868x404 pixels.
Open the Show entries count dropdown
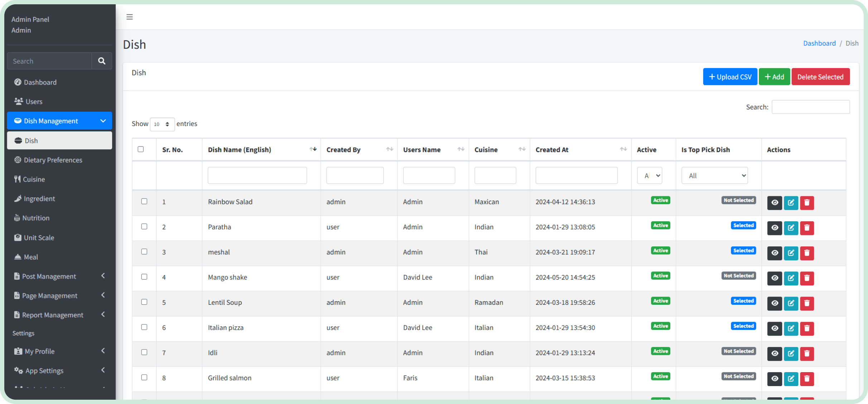(x=162, y=124)
